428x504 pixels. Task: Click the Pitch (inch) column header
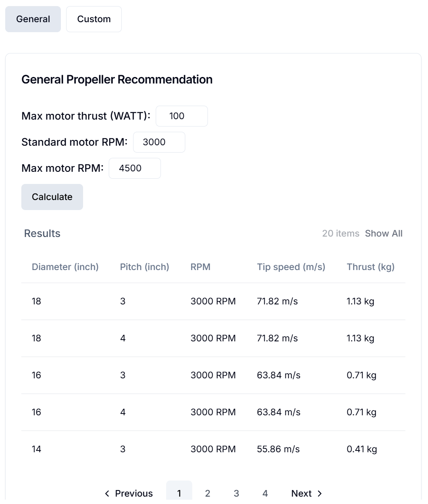pyautogui.click(x=144, y=267)
